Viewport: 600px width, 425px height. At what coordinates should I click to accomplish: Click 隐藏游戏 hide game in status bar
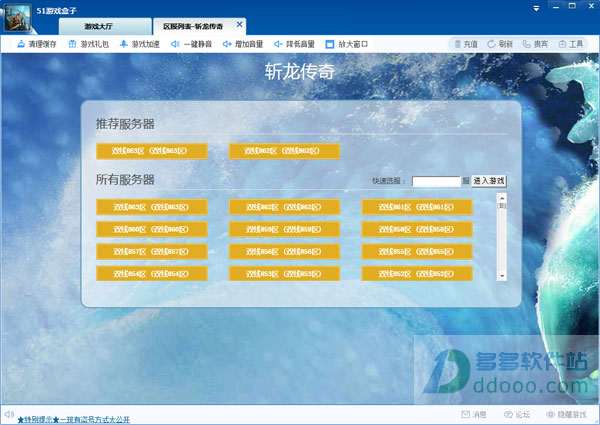pyautogui.click(x=566, y=415)
